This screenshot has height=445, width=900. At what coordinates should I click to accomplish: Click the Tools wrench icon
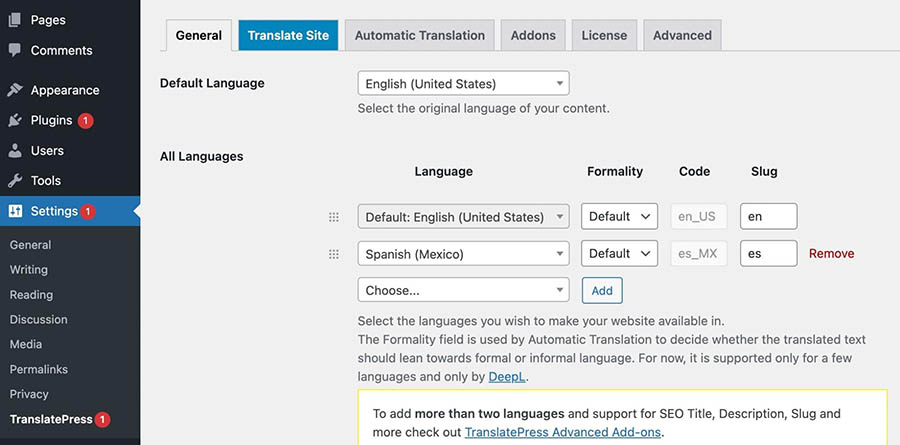click(15, 181)
